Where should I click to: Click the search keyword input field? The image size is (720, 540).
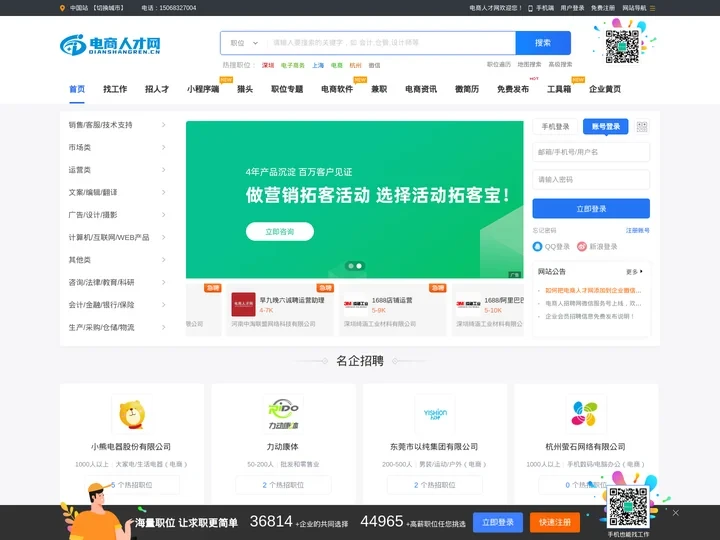pyautogui.click(x=391, y=43)
